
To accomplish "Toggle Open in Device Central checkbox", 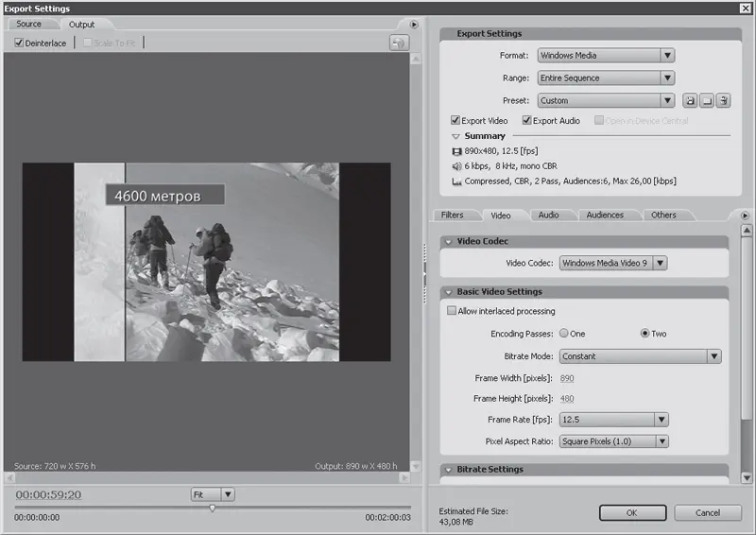I will [x=599, y=120].
